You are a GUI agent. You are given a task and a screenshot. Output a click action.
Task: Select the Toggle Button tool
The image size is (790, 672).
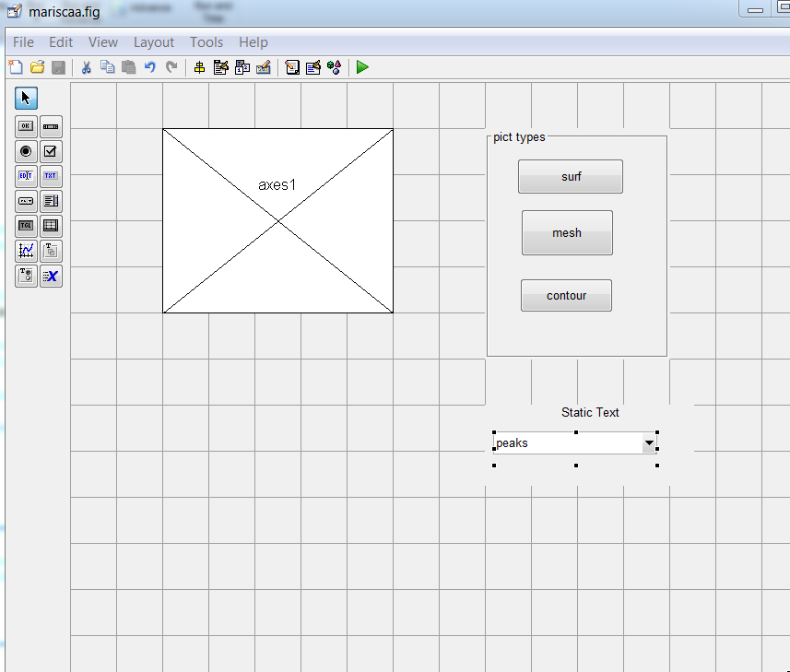pos(26,226)
